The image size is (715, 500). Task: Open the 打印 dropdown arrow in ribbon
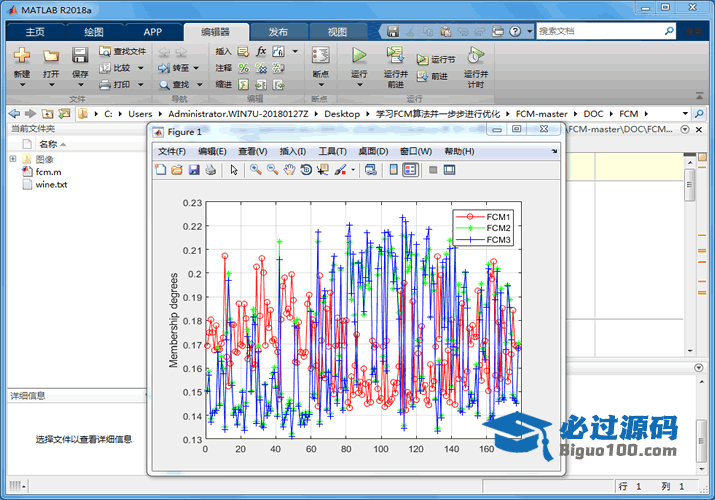[x=139, y=85]
